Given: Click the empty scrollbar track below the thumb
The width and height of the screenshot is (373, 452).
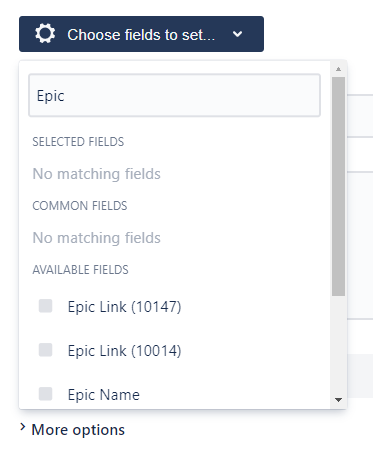Looking at the screenshot, I should 338,345.
